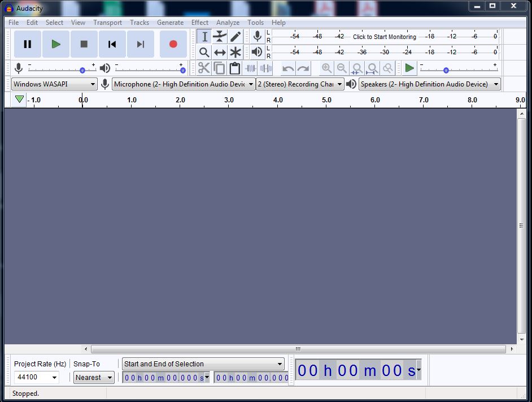Image resolution: width=532 pixels, height=402 pixels.
Task: Adjust the recording volume slider
Action: 62,70
